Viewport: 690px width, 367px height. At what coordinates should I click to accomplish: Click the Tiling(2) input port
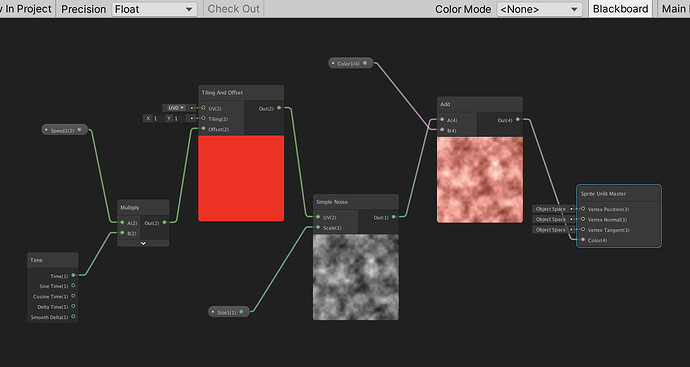(x=203, y=118)
